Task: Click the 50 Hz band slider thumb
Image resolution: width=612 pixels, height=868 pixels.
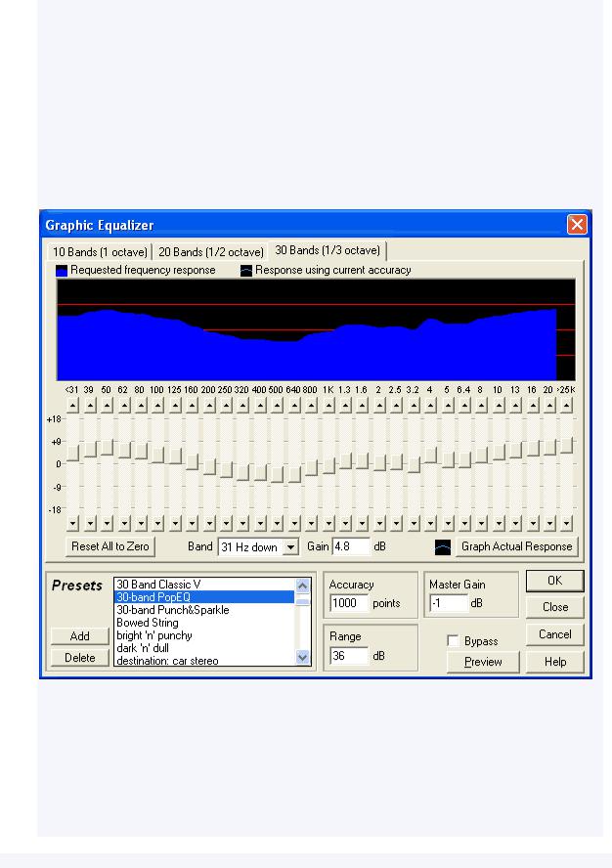Action: point(107,447)
